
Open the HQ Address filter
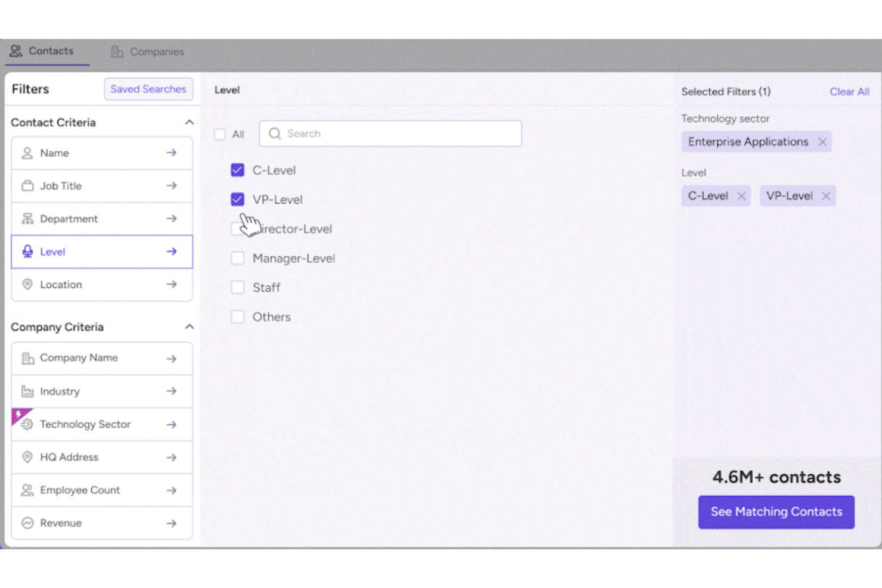[102, 457]
